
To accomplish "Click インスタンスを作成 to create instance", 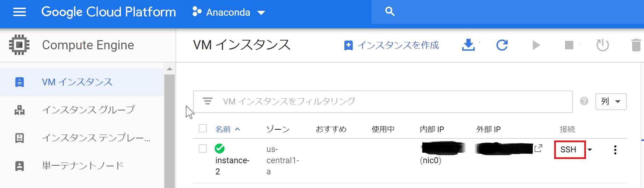I will click(x=392, y=45).
